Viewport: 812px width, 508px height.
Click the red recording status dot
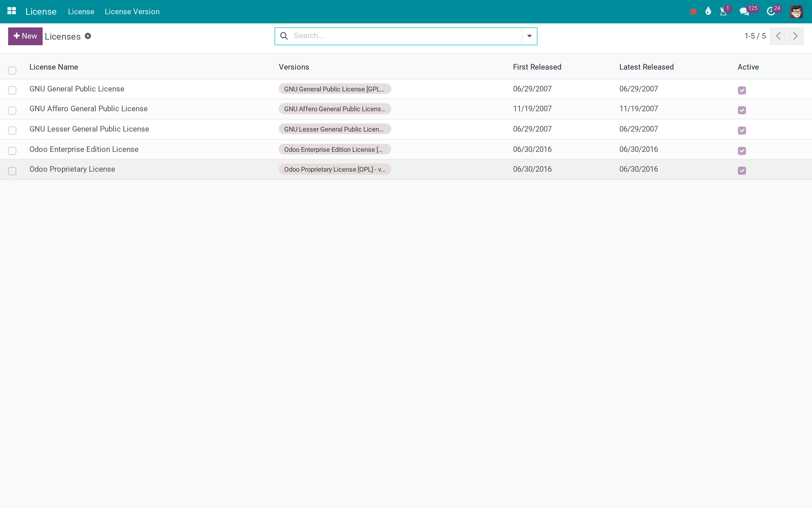(693, 12)
